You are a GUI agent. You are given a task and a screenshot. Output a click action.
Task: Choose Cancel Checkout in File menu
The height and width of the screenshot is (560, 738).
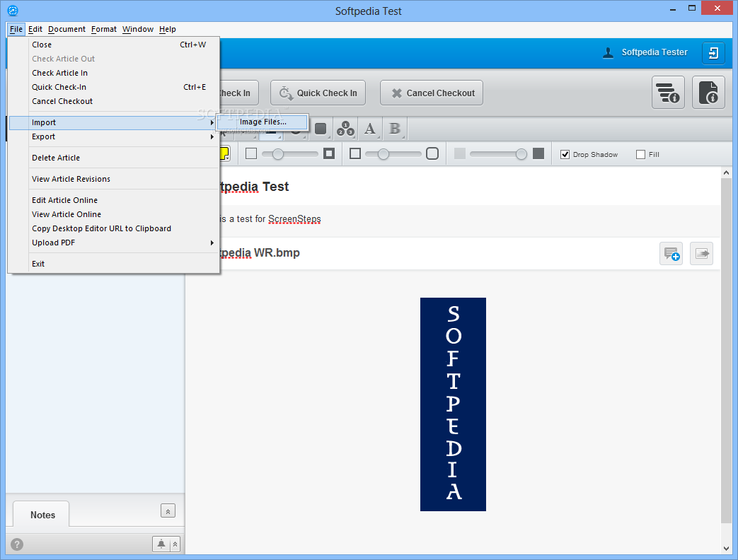coord(115,101)
